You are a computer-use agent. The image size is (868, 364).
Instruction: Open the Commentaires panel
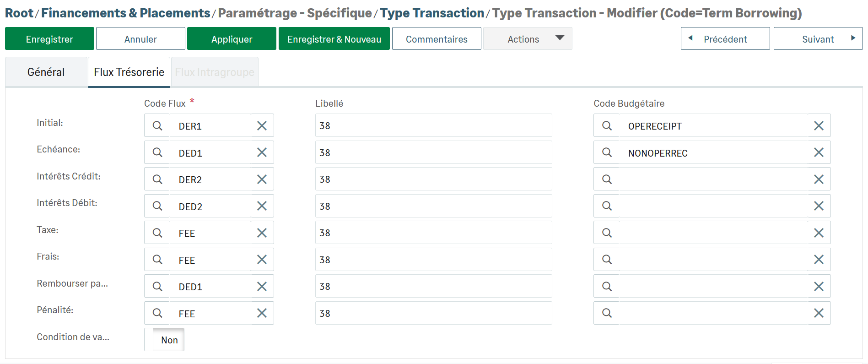point(437,39)
